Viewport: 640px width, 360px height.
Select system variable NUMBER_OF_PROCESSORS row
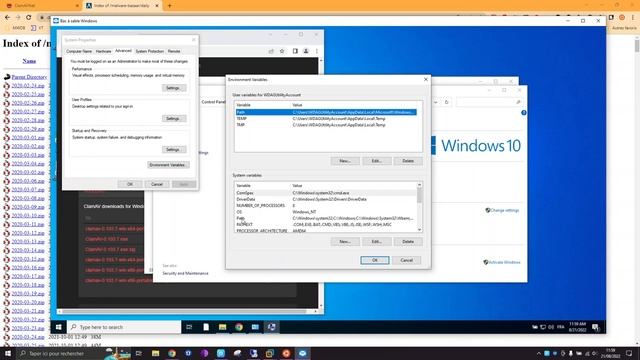326,205
